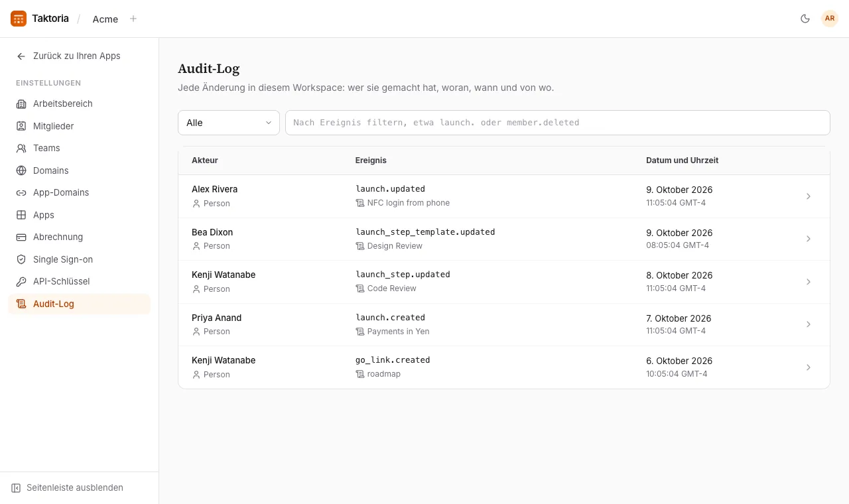Click the scroll icon beside Design Review

(x=360, y=246)
